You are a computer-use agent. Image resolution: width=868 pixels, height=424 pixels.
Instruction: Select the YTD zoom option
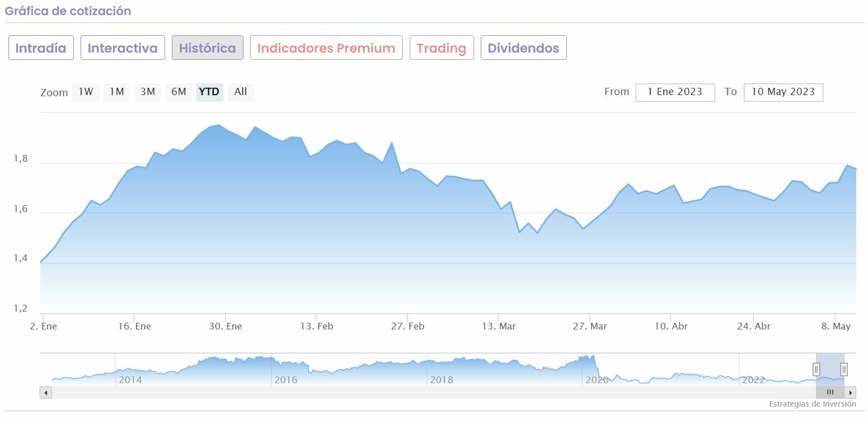point(209,92)
